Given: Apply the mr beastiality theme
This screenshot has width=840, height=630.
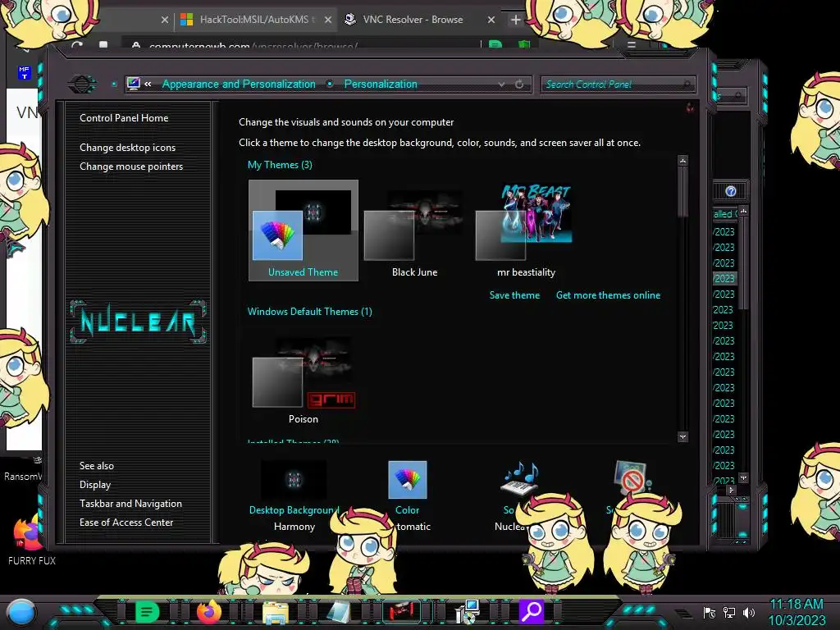Looking at the screenshot, I should point(526,231).
